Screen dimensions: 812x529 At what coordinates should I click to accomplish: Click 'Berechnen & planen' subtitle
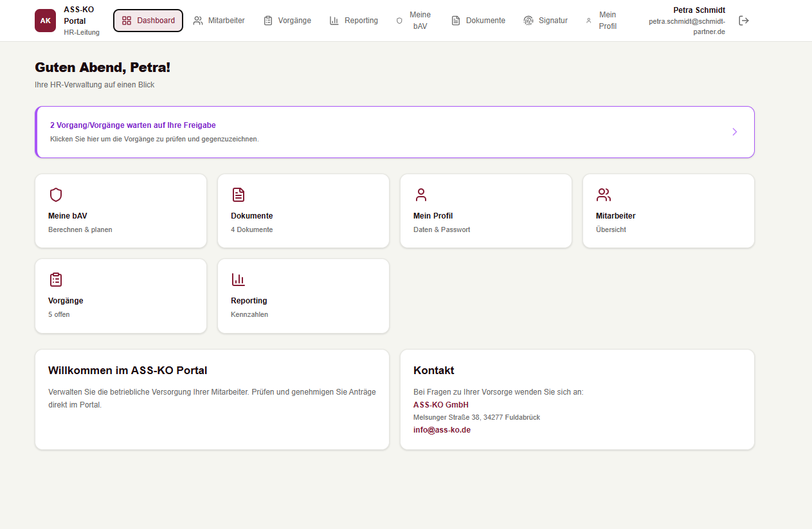tap(80, 229)
